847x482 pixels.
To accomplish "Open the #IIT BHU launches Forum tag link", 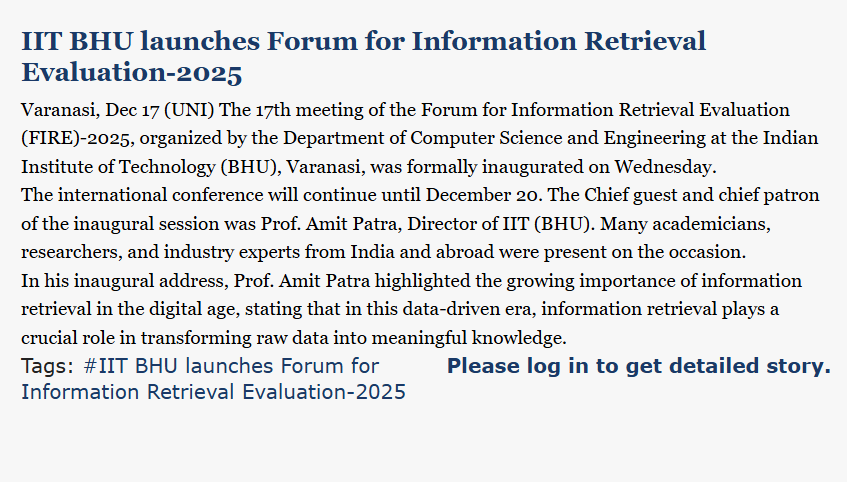I will pos(230,367).
